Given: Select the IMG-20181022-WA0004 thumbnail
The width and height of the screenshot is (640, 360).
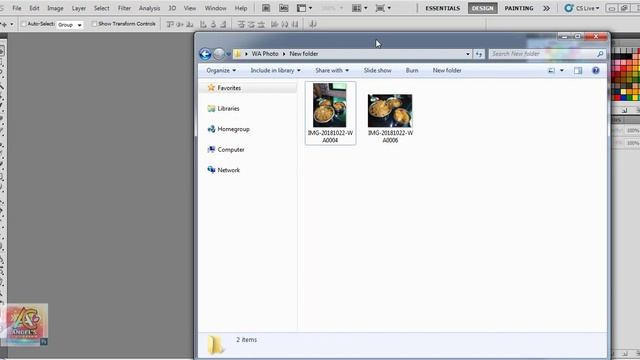Looking at the screenshot, I should (x=330, y=113).
